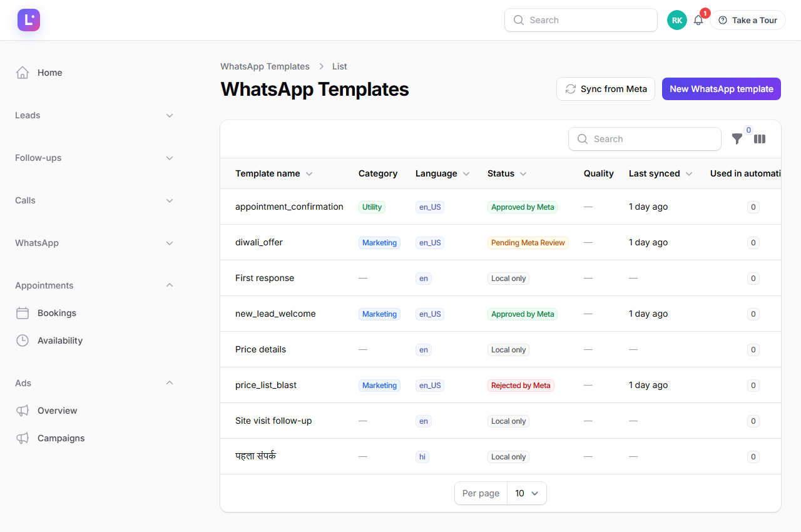Screen dimensions: 801x532
Task: Open the पहला संपर्क template
Action: click(x=255, y=456)
